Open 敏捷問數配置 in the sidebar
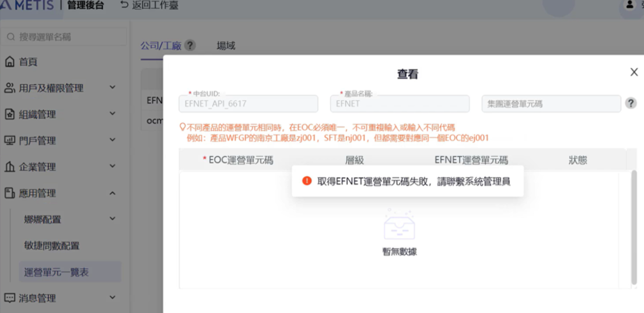This screenshot has width=644, height=313. coord(52,246)
